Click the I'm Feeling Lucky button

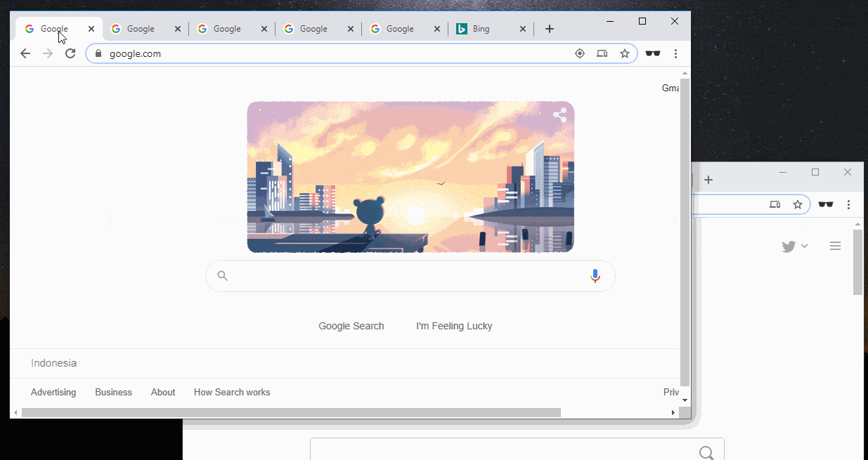(454, 326)
